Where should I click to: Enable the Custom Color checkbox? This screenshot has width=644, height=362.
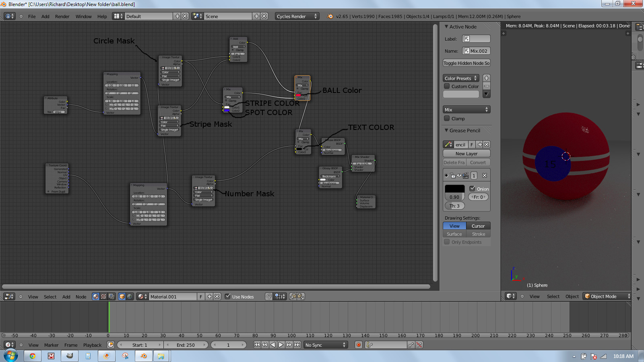(x=447, y=86)
